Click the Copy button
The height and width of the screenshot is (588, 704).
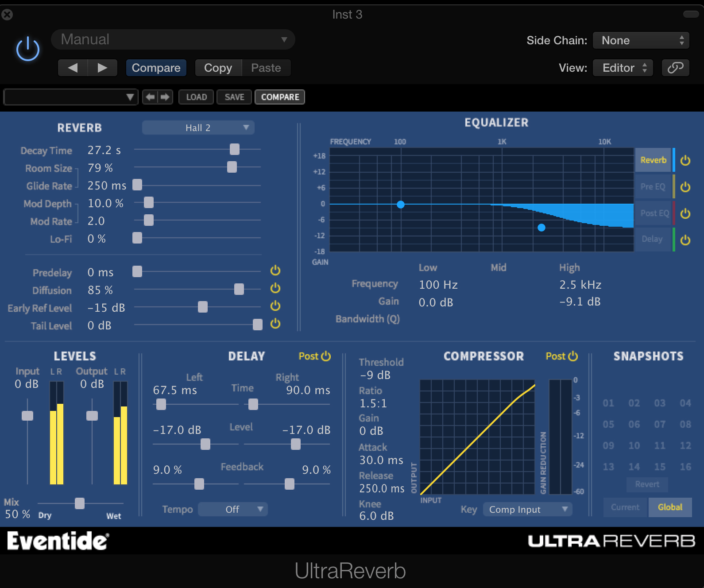[x=218, y=68]
